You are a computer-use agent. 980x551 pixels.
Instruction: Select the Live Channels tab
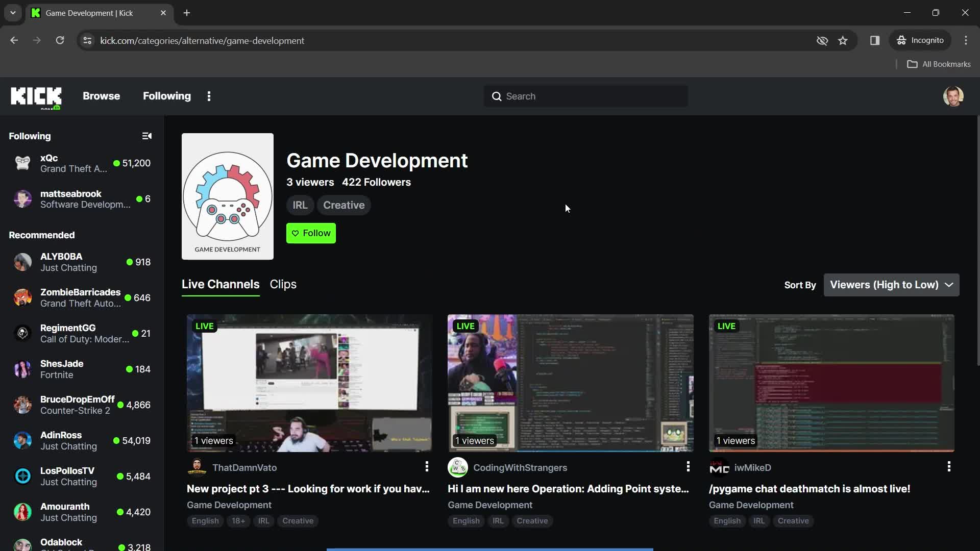coord(220,285)
